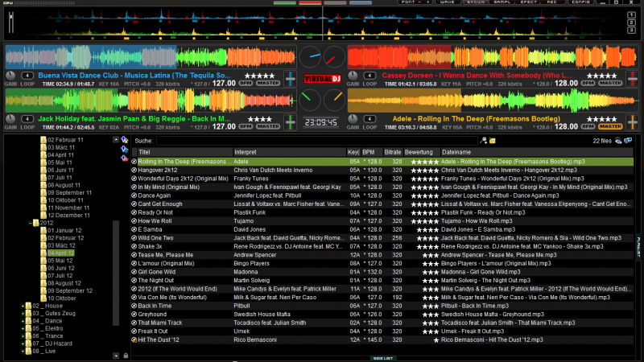Toggle BPM button on Jack Holiday deck

[x=246, y=127]
